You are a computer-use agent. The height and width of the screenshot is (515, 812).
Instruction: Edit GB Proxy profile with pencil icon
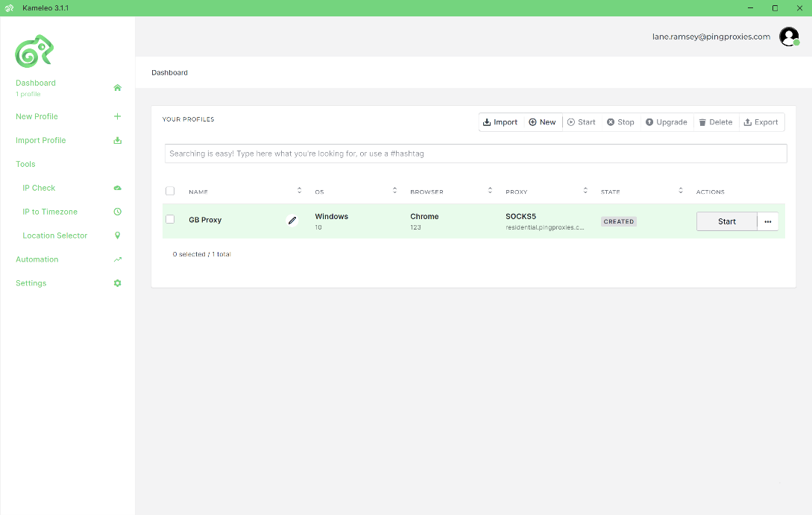292,221
